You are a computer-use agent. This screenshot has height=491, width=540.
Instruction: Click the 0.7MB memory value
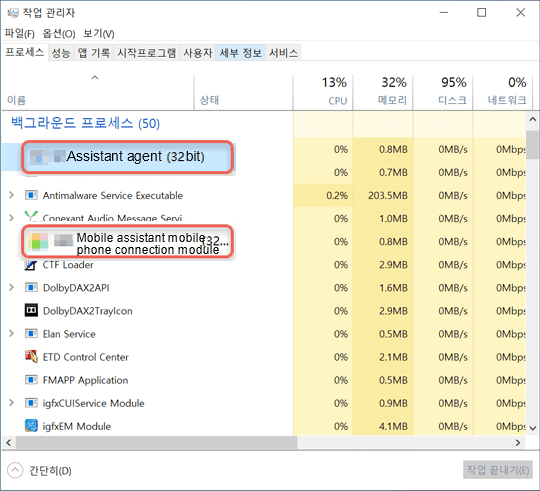pos(393,172)
